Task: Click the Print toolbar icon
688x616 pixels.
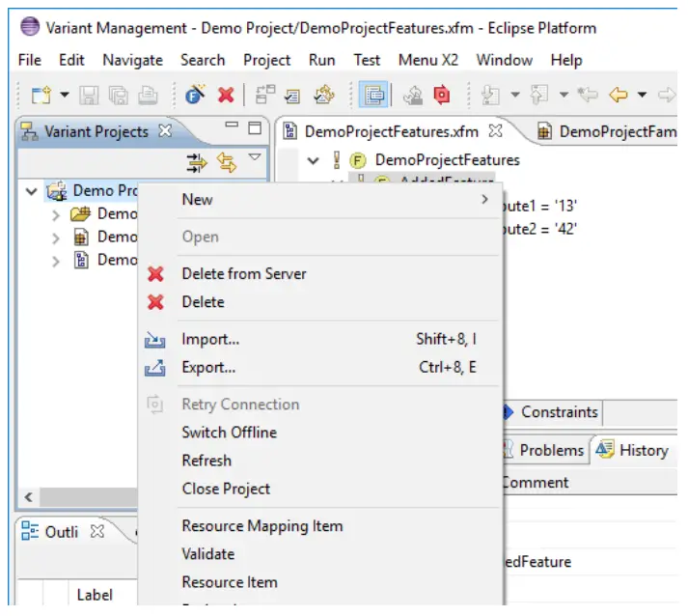Action: coord(148,95)
